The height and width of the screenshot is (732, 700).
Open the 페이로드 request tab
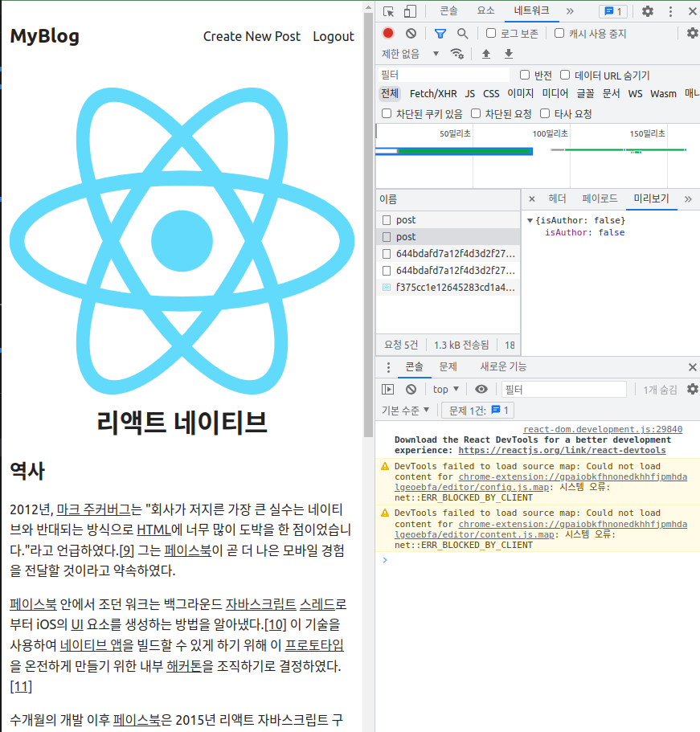pyautogui.click(x=600, y=199)
